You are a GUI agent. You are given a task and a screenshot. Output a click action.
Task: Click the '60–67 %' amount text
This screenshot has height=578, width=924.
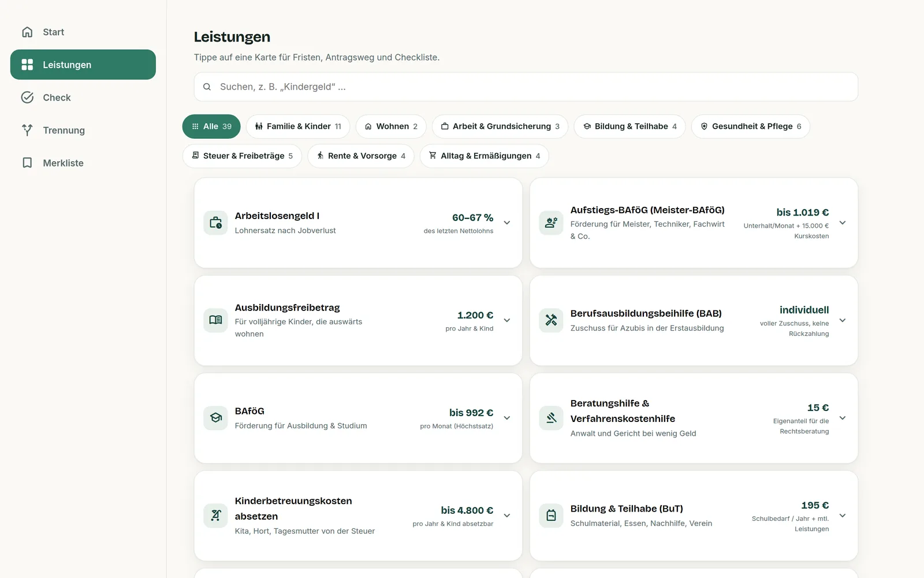[x=472, y=217]
